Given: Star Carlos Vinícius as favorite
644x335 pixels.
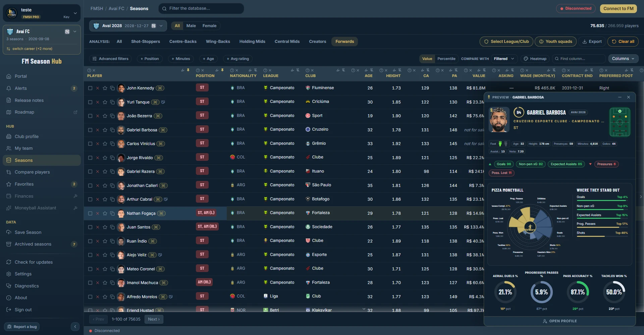Looking at the screenshot, I should pyautogui.click(x=105, y=144).
